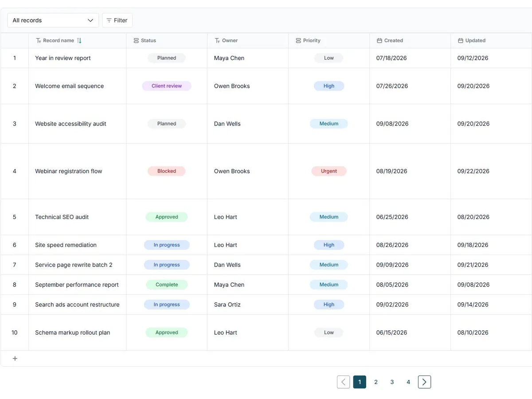Image resolution: width=532 pixels, height=399 pixels.
Task: Click the Priority column header
Action: (329, 40)
